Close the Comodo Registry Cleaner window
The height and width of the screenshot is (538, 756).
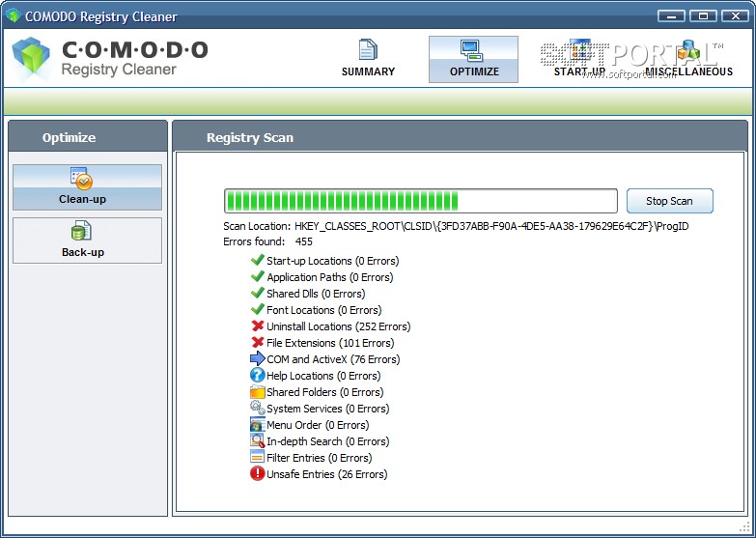pyautogui.click(x=735, y=15)
